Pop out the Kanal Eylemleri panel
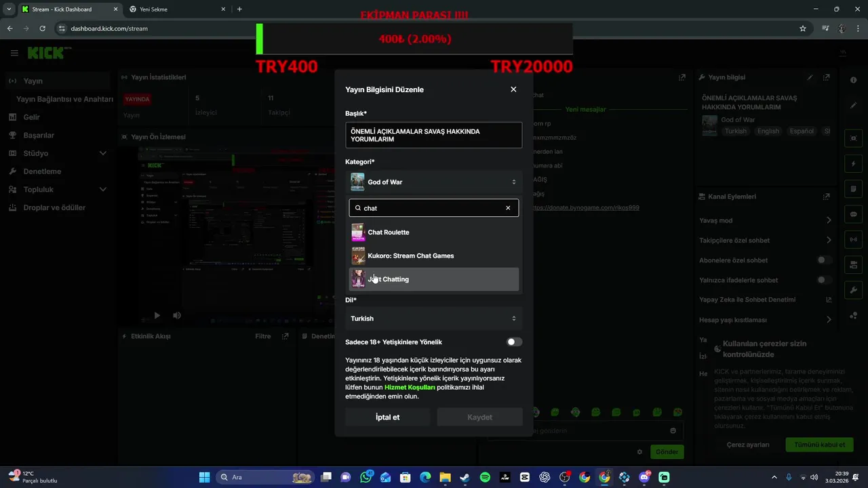Screen dimensions: 868x488 [x=826, y=197]
